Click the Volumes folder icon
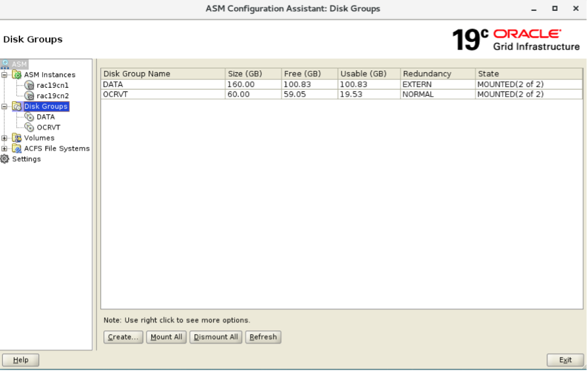The width and height of the screenshot is (588, 371). [17, 138]
